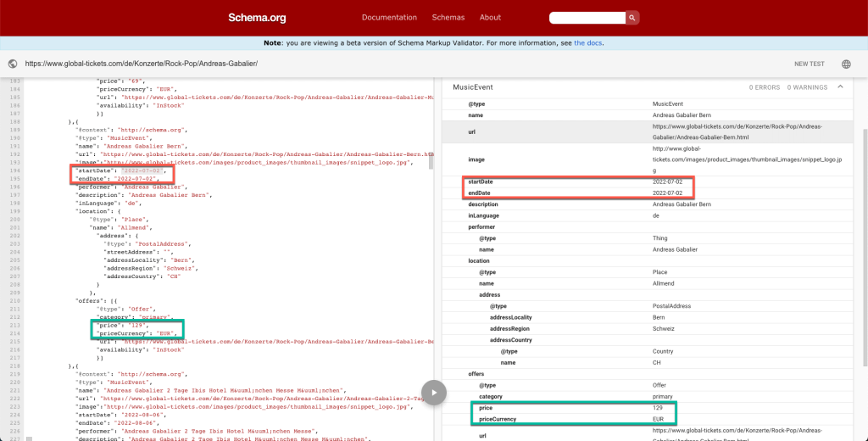Click the category row showing primary
The height and width of the screenshot is (441, 868).
[647, 396]
